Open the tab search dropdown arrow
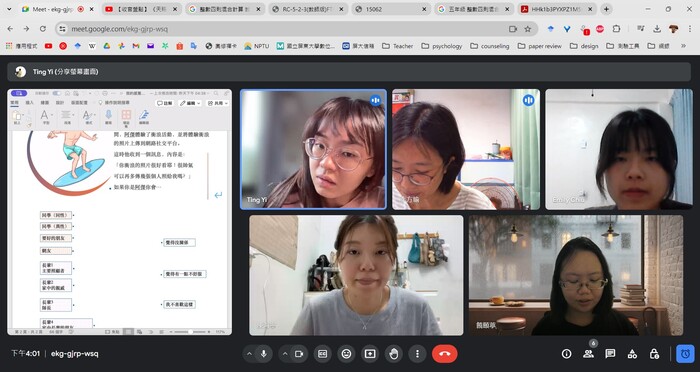700x372 pixels. coord(9,9)
